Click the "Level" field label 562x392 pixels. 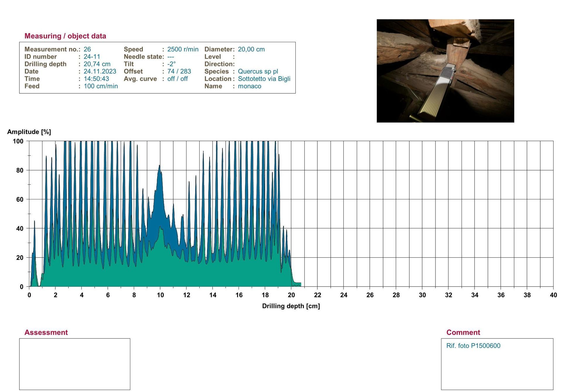pyautogui.click(x=213, y=57)
